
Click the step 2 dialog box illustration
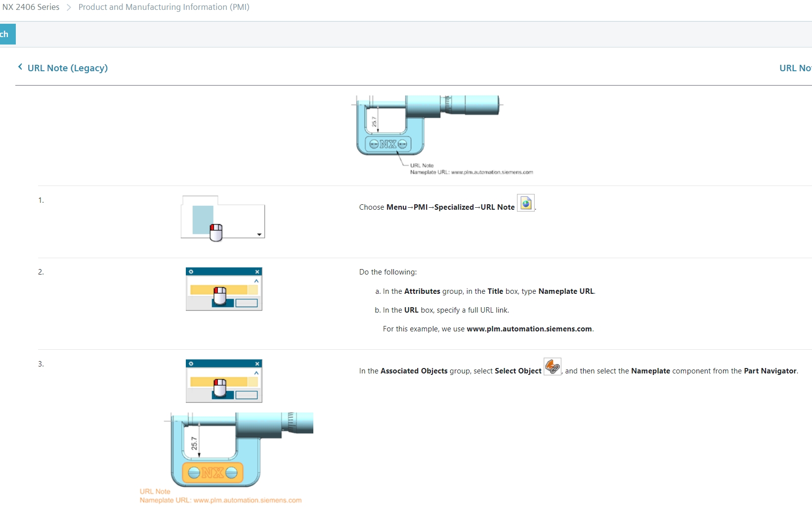tap(224, 289)
